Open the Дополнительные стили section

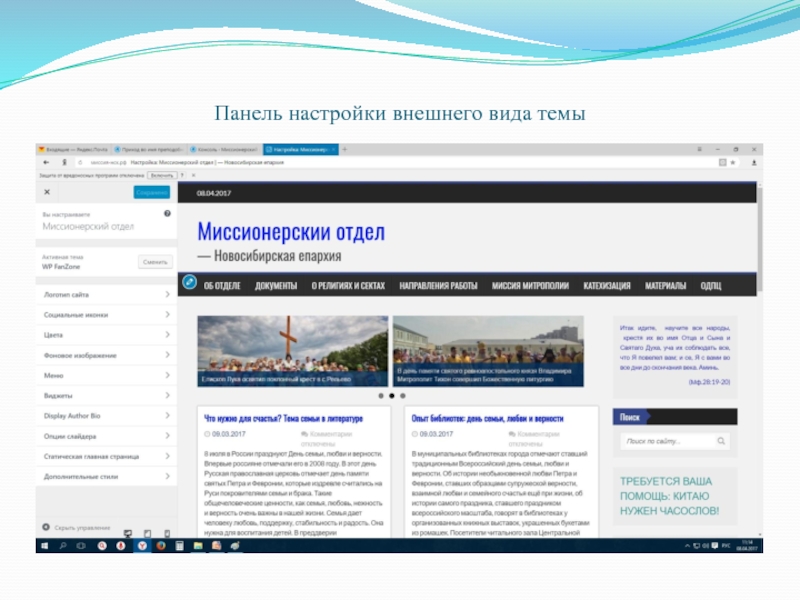pos(107,476)
